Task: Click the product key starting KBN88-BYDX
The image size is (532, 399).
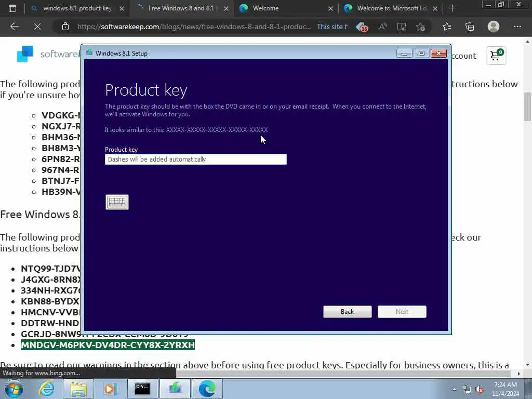Action: 50,301
